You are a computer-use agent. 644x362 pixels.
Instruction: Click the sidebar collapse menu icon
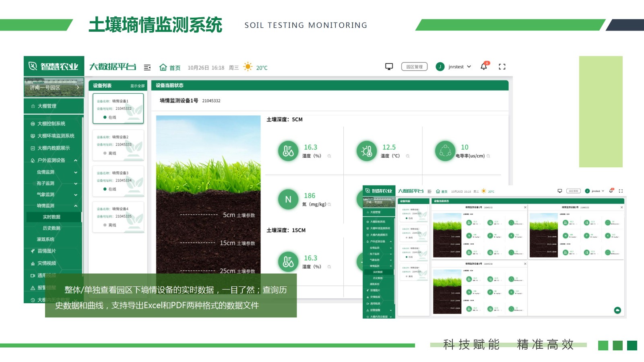147,68
